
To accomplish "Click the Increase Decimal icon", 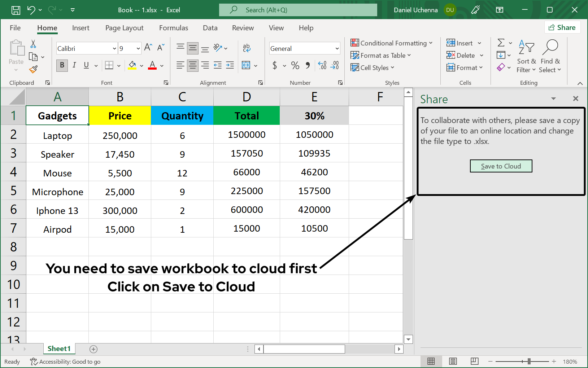I will 322,65.
